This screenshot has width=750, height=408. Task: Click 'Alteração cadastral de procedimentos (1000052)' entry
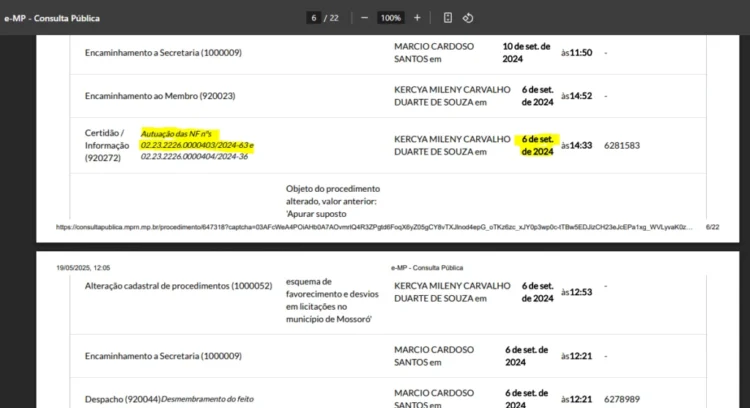pos(178,286)
